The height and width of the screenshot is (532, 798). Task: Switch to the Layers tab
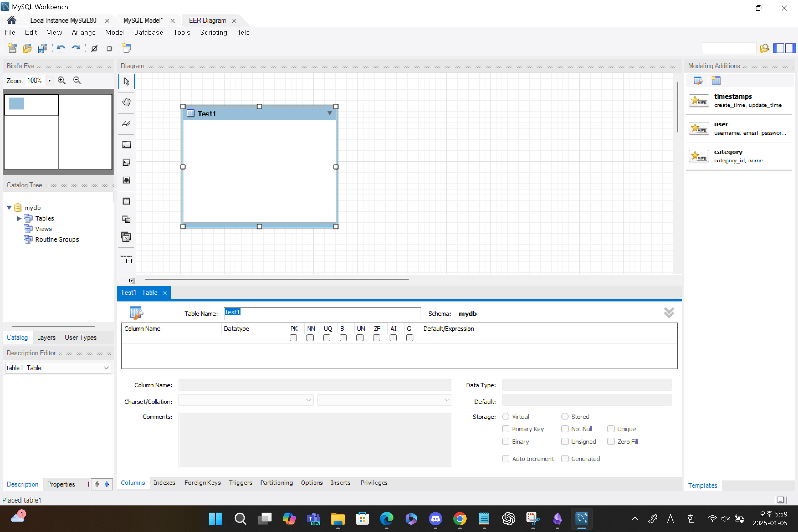[x=46, y=337]
